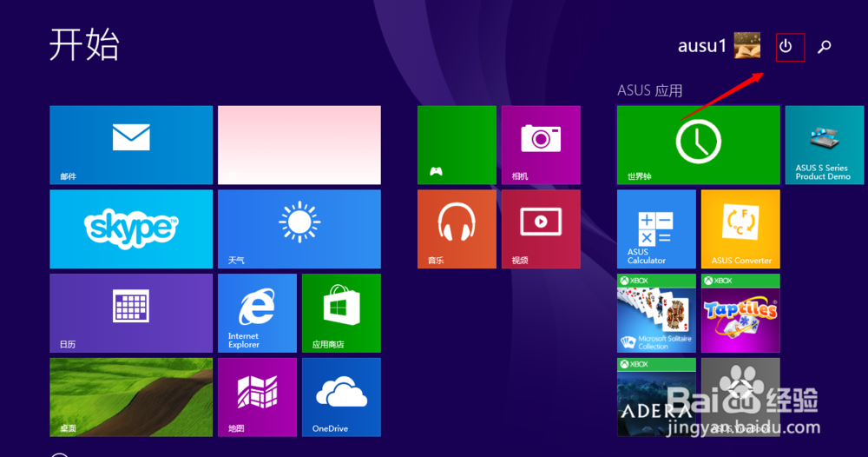
Task: Open the green Games controller tile
Action: [457, 145]
